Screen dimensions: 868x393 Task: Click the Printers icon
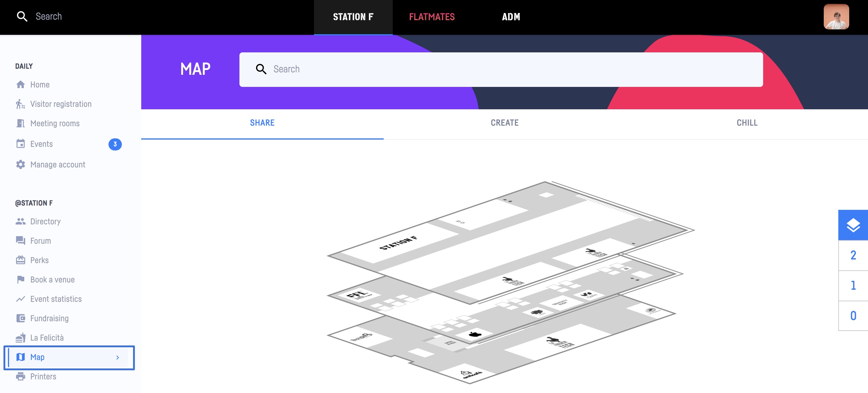pyautogui.click(x=21, y=376)
